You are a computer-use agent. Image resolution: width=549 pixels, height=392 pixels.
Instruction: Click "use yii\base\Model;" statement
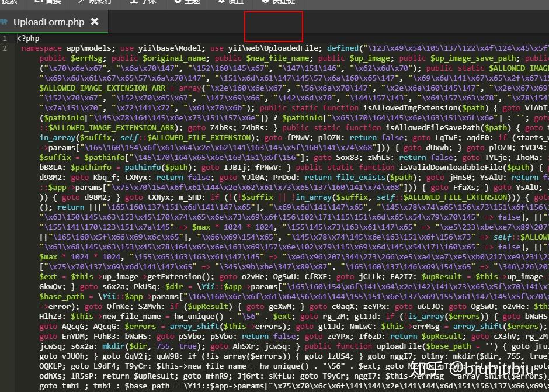click(x=163, y=48)
